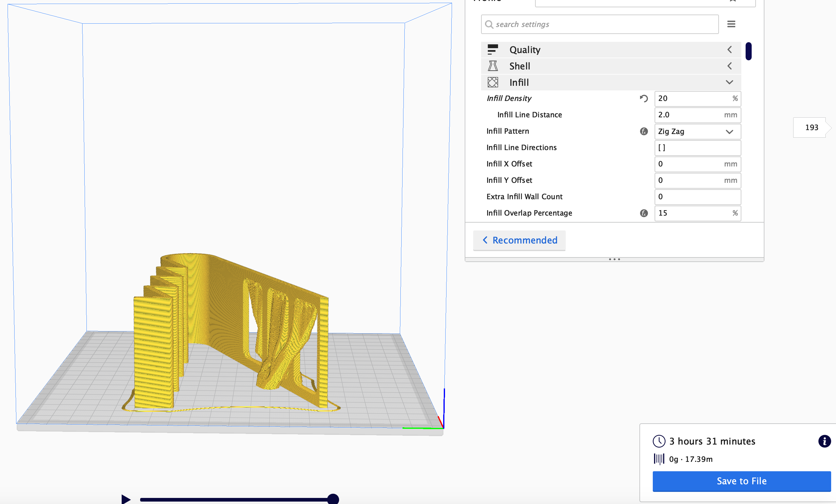Open the settings visibility hamburger menu
Viewport: 836px width, 504px height.
coord(731,24)
